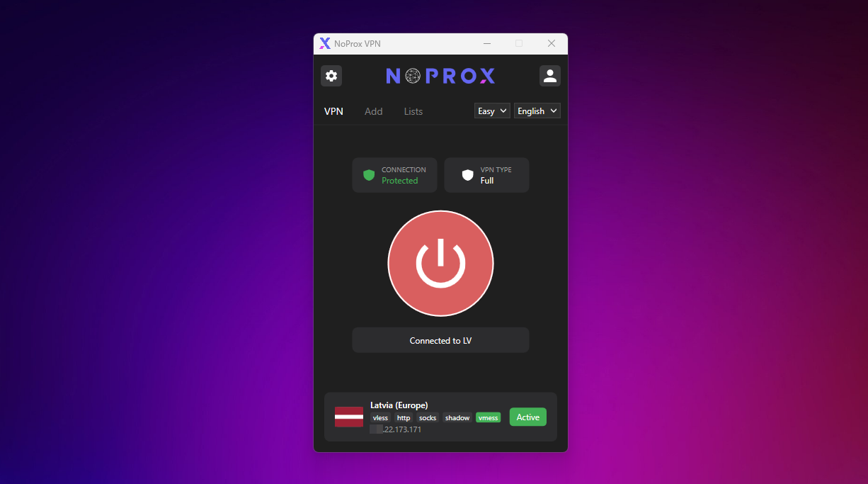Click the Latvia flag icon
Screen dimensions: 868x484
(349, 417)
